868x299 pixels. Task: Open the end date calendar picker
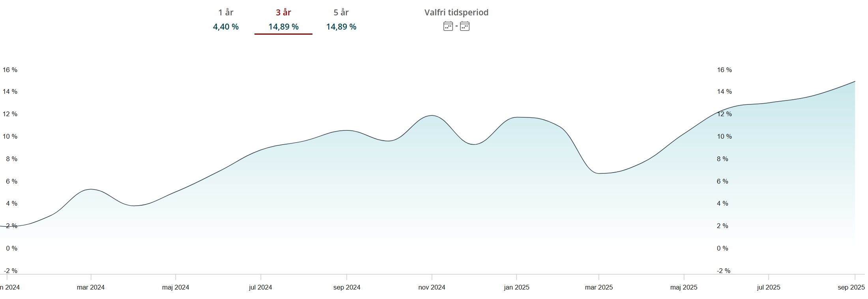click(465, 26)
